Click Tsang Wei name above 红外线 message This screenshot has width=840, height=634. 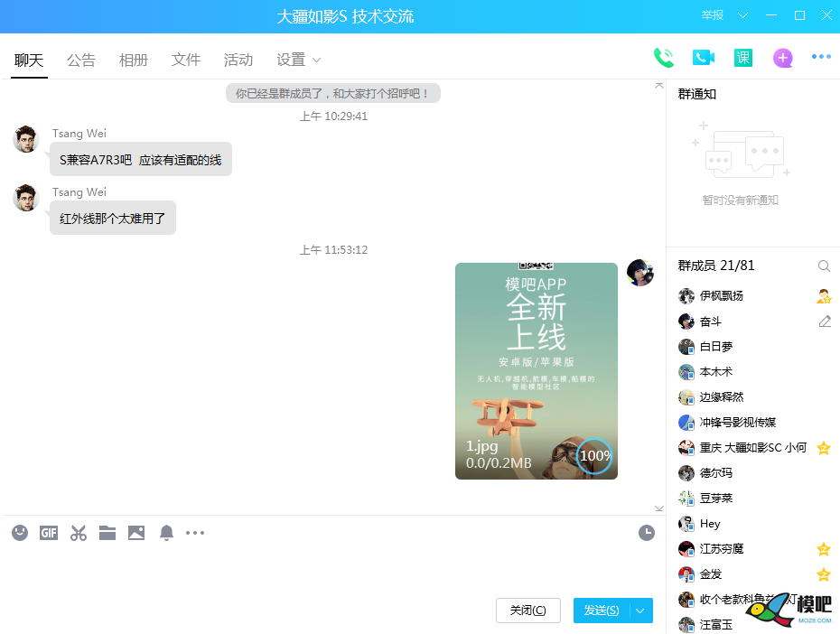pos(79,191)
